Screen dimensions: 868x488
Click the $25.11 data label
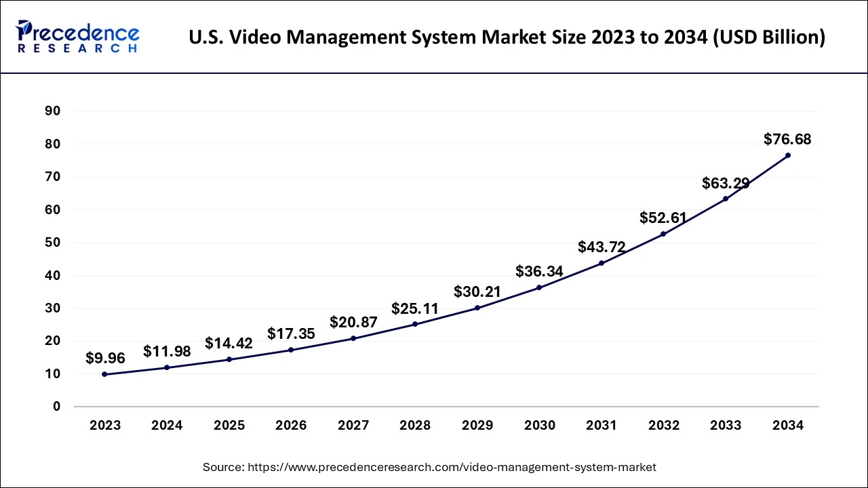coord(415,309)
